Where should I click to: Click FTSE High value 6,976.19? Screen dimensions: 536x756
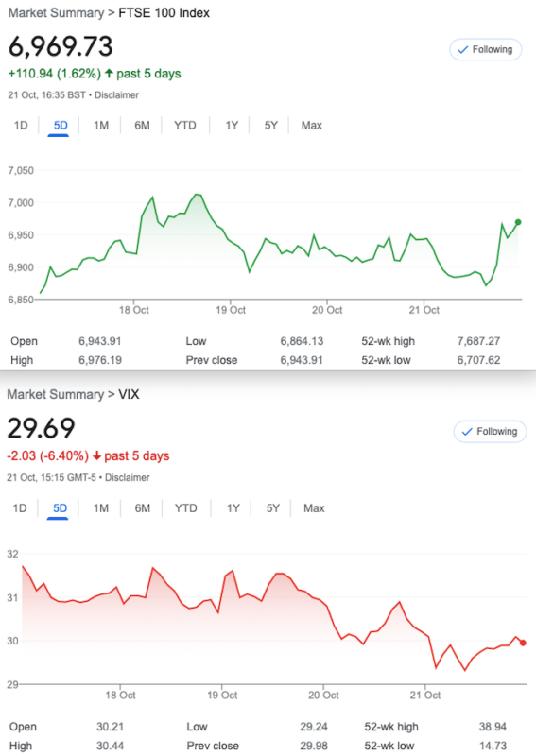click(x=100, y=360)
